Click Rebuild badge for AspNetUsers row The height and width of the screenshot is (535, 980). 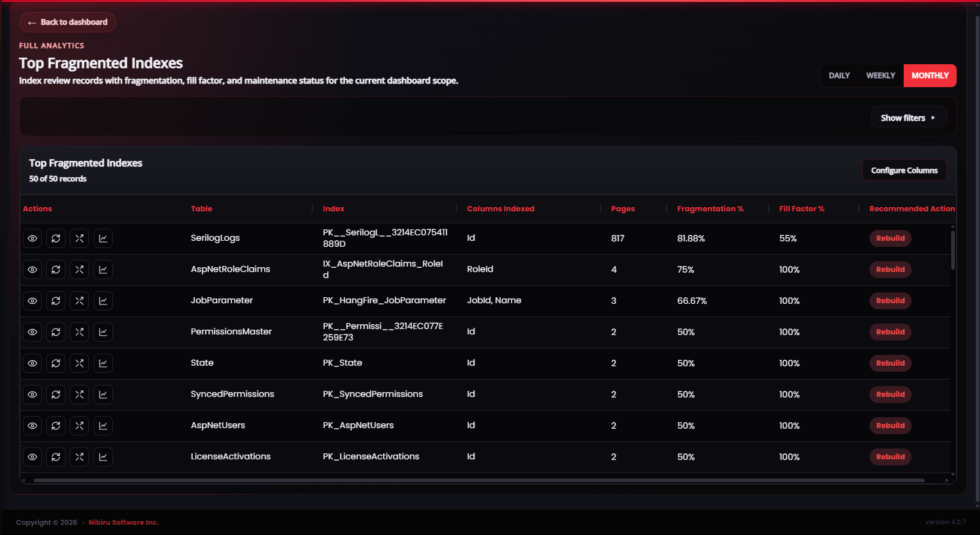[x=891, y=426]
